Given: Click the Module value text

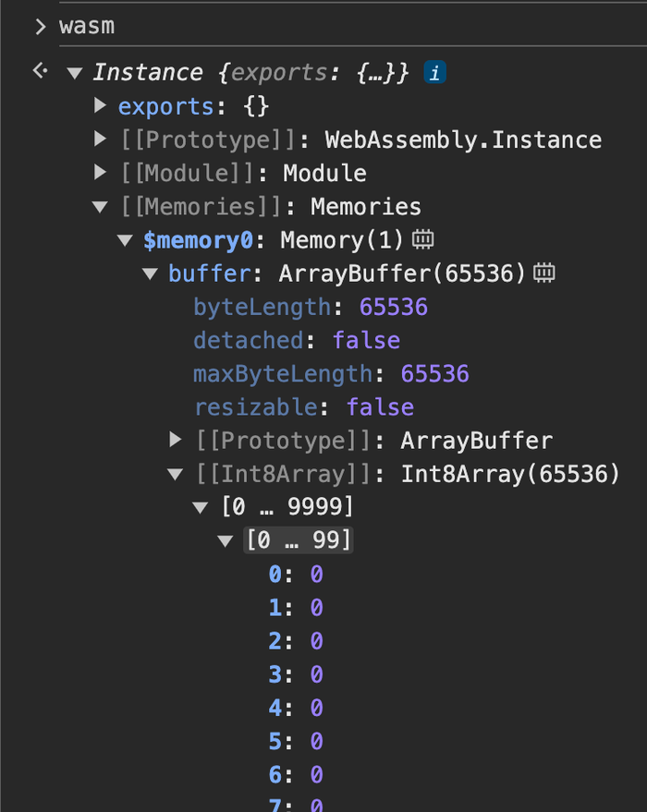Looking at the screenshot, I should 324,174.
